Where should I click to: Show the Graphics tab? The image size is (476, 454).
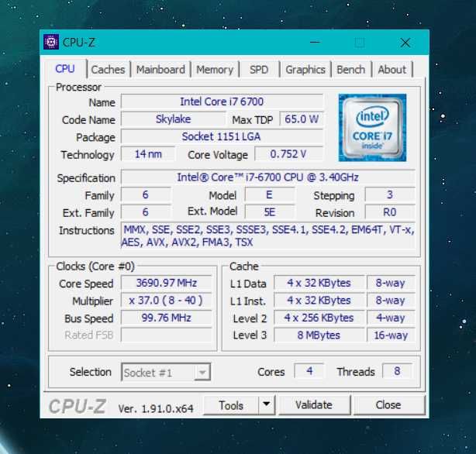point(305,70)
